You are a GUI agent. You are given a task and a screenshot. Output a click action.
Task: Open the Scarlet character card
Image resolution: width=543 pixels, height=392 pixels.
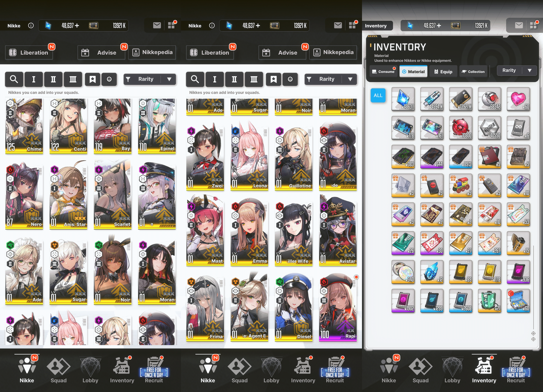(x=113, y=196)
